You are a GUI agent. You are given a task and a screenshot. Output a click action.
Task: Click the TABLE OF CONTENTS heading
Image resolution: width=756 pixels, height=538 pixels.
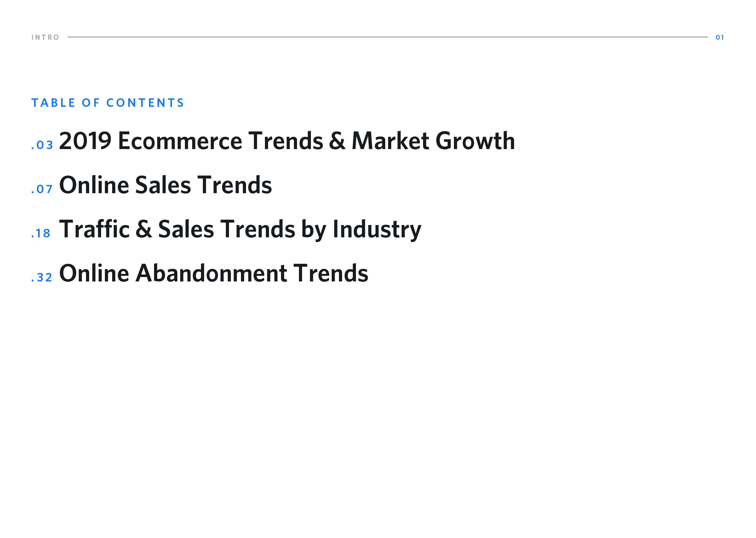tap(108, 103)
